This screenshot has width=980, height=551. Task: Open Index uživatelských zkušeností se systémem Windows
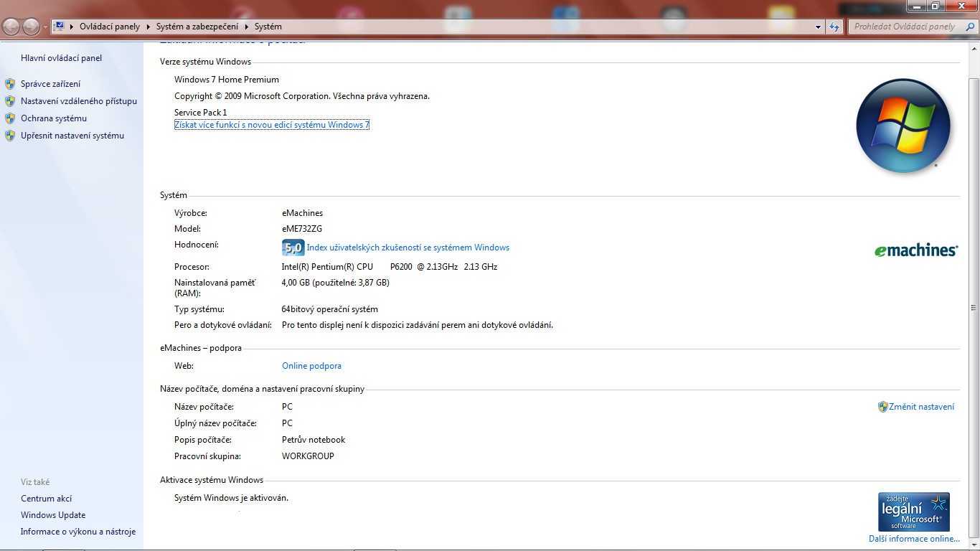click(408, 248)
